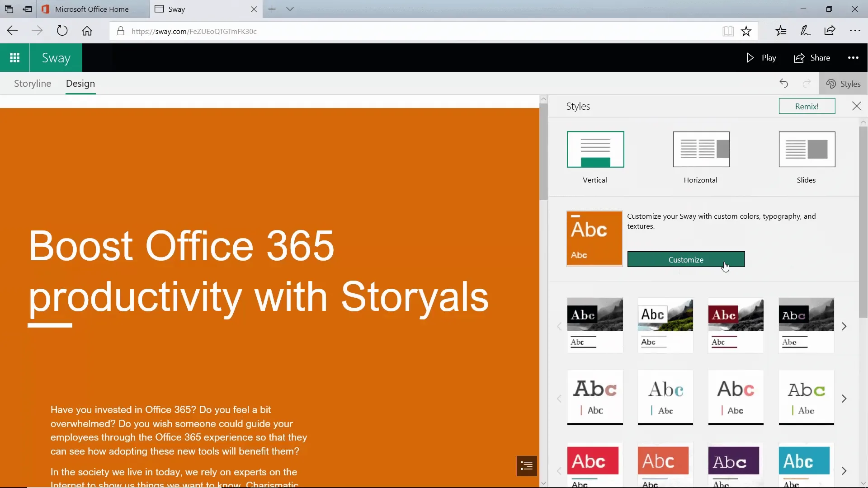Apply the purple Abc color style
Image resolution: width=868 pixels, height=488 pixels.
pyautogui.click(x=736, y=465)
